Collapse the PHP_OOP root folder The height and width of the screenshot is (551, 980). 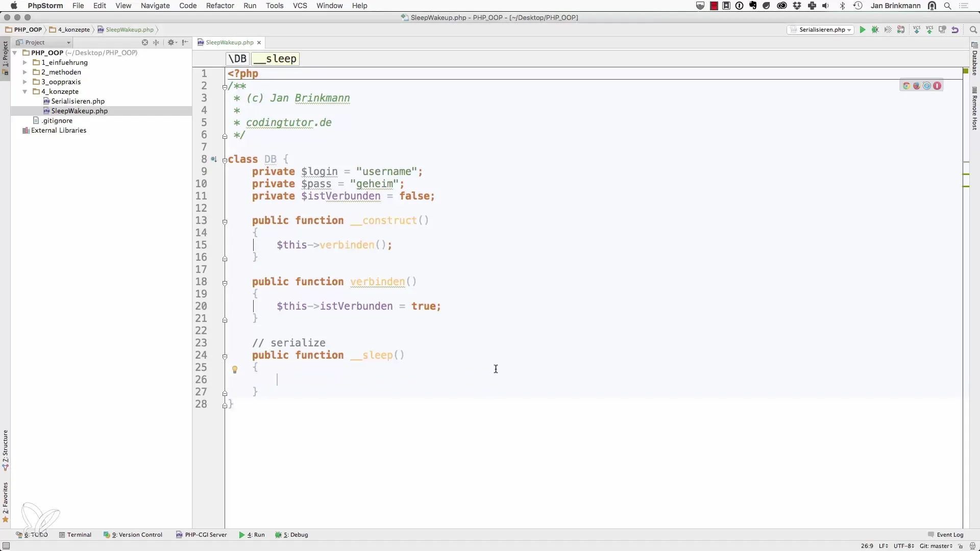tap(15, 53)
